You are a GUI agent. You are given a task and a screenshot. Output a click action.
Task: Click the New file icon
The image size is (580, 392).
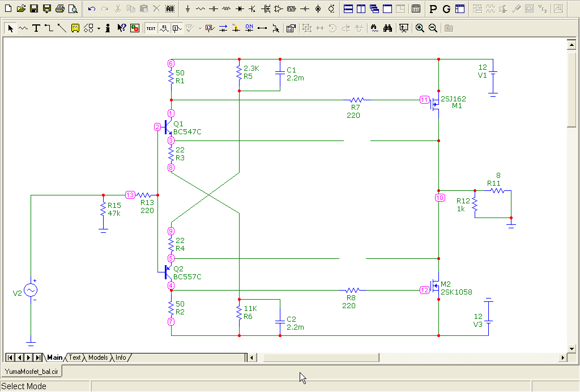pyautogui.click(x=8, y=9)
